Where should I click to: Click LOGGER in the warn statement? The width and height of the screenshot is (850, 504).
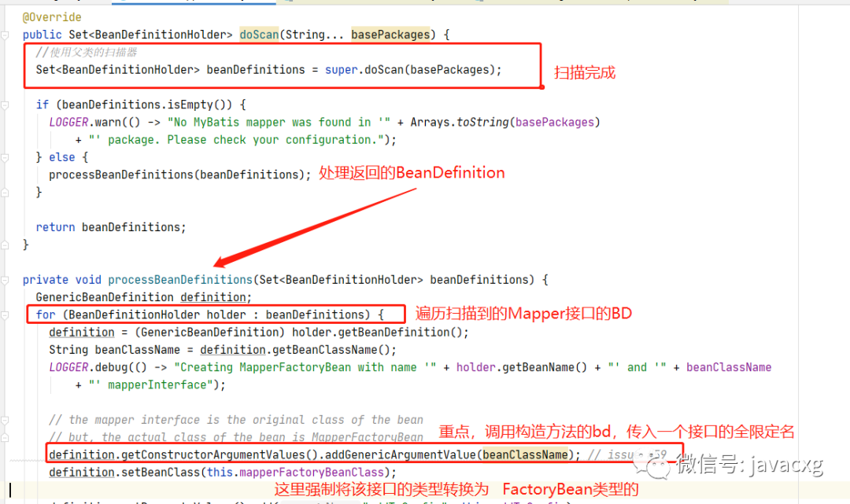(68, 123)
